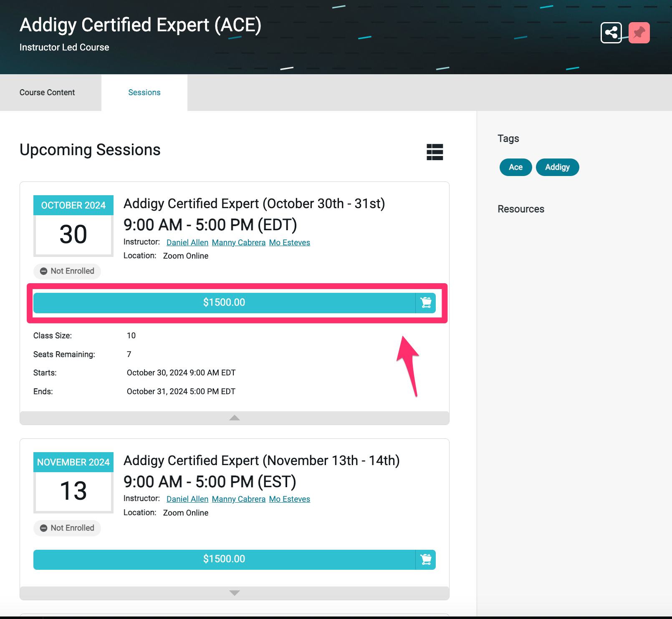672x619 pixels.
Task: Click the Ace tag
Action: pos(515,167)
